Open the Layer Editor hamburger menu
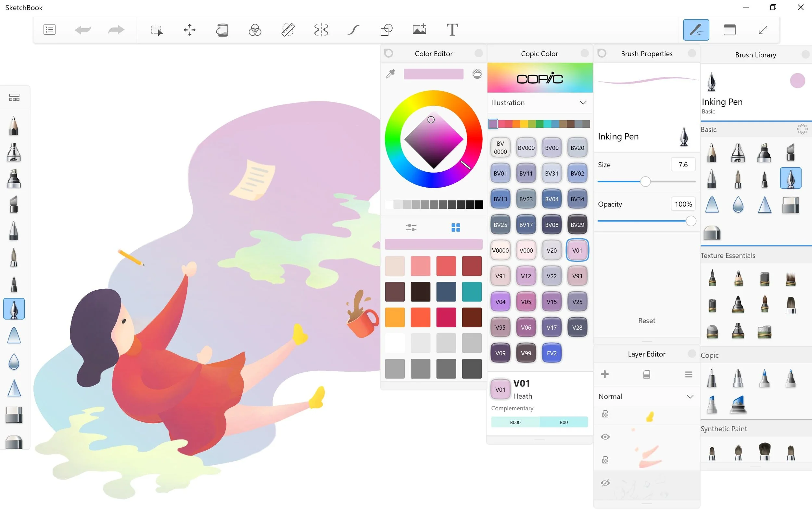The width and height of the screenshot is (812, 513). (x=689, y=374)
